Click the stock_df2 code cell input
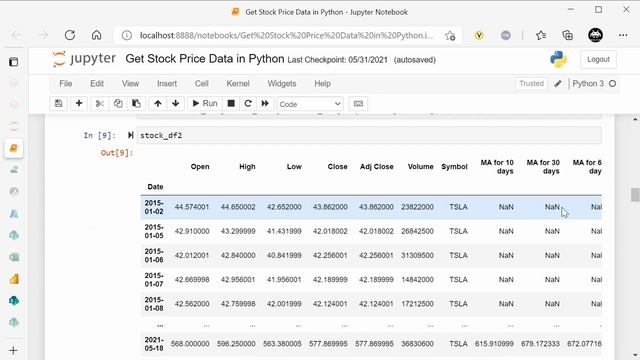 [x=369, y=135]
